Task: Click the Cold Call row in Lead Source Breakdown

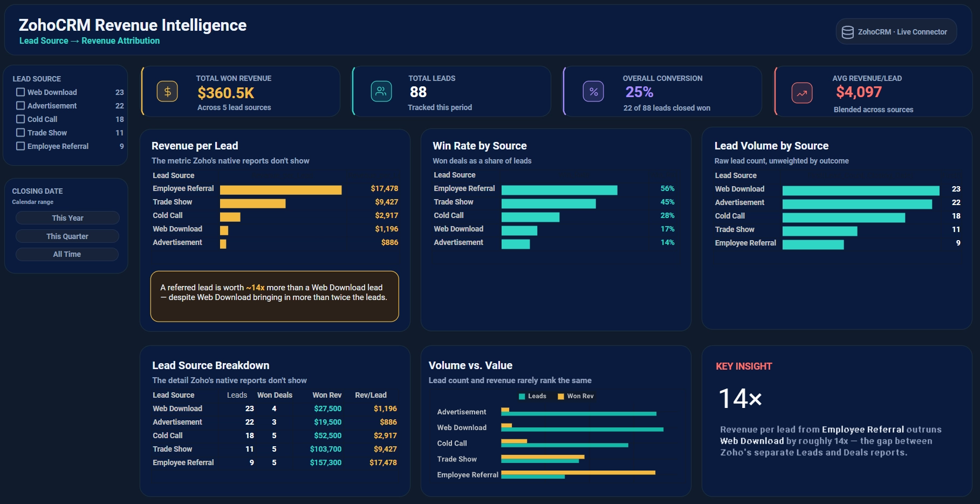Action: (275, 435)
